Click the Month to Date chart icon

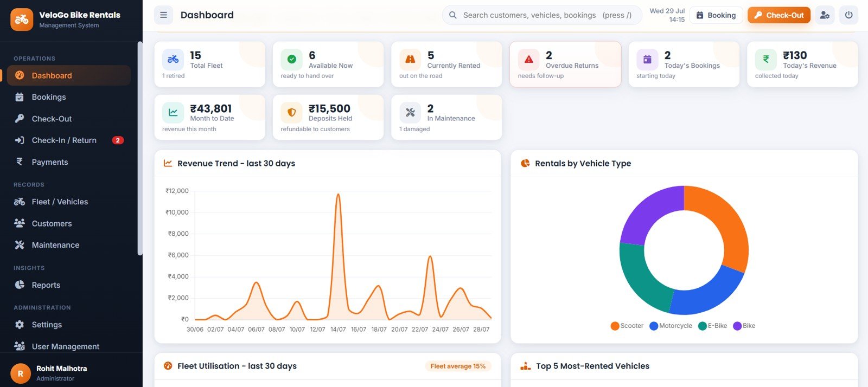173,112
